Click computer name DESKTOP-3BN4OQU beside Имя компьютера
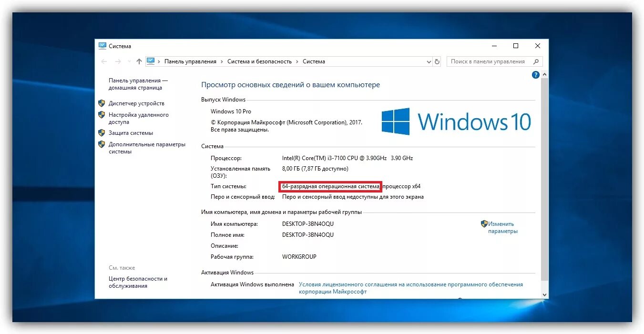Image resolution: width=644 pixels, height=334 pixels. tap(308, 224)
